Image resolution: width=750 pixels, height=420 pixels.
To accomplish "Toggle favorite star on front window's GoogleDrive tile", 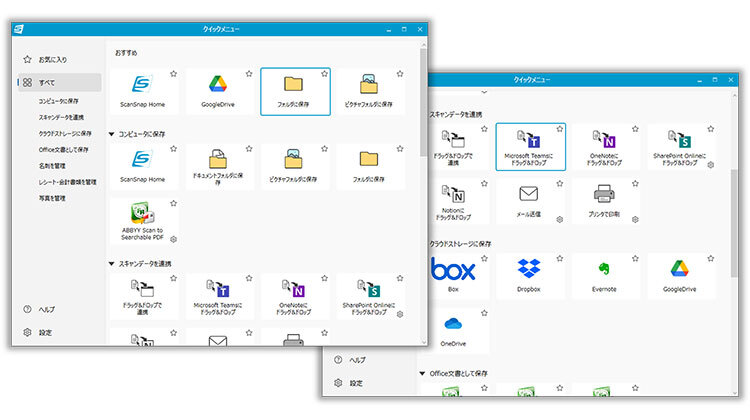I will (x=249, y=74).
